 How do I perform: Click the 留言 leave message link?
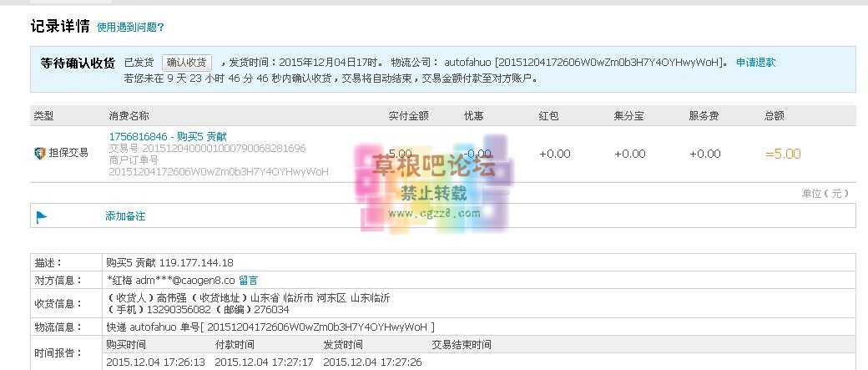click(248, 281)
